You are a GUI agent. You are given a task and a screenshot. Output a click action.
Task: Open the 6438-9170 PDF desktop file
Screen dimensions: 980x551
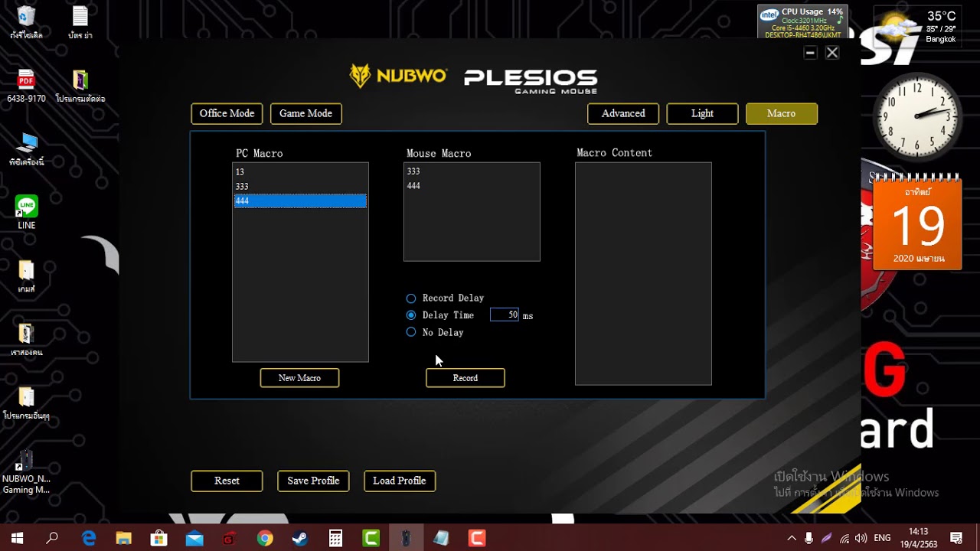click(26, 86)
